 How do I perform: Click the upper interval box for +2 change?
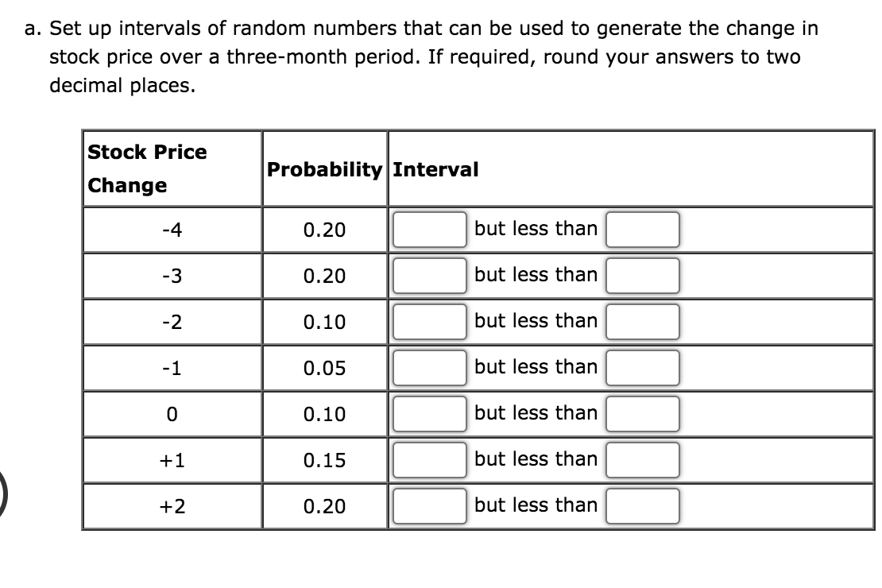coord(643,505)
